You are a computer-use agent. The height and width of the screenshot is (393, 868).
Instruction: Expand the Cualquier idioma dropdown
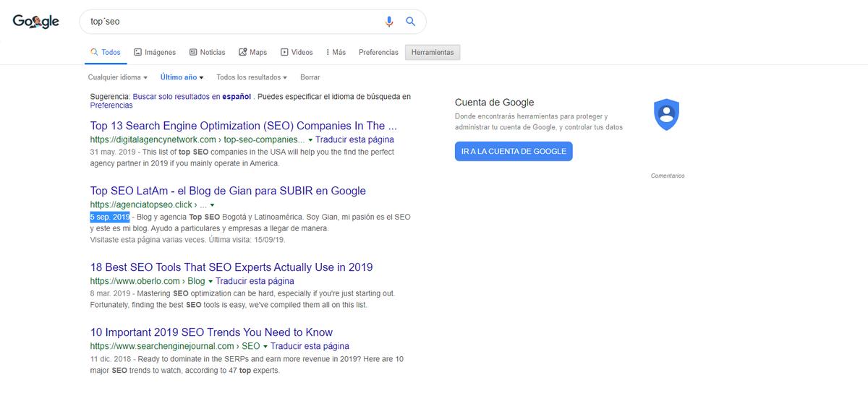coord(117,77)
